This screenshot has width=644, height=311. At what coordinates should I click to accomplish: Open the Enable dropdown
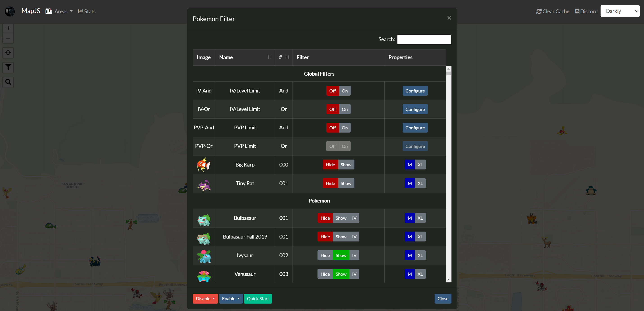tap(231, 298)
